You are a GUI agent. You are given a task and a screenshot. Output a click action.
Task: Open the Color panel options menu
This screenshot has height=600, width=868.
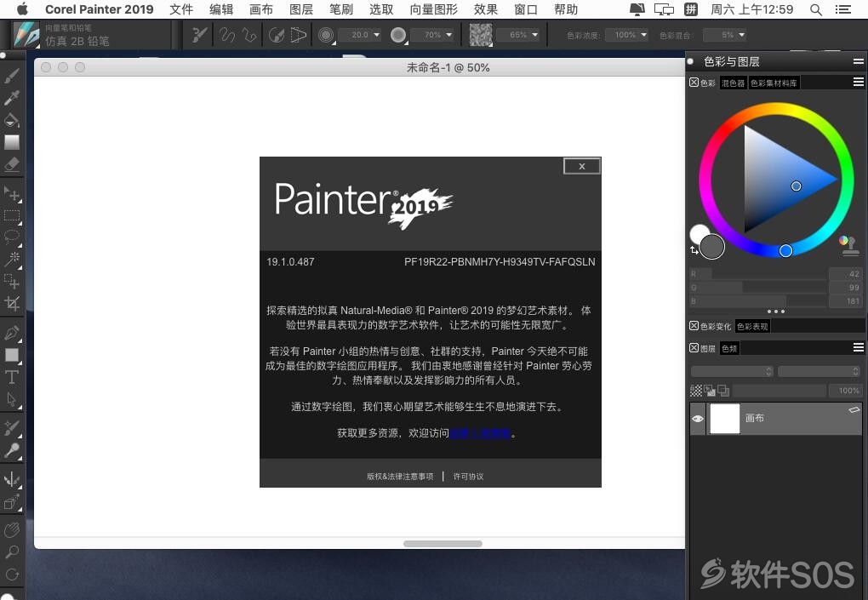(x=858, y=82)
